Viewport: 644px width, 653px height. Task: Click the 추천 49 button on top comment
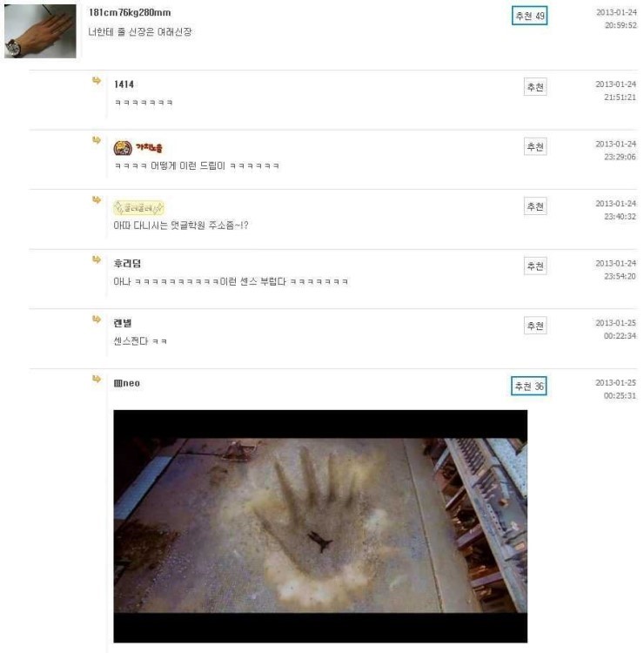pyautogui.click(x=529, y=16)
